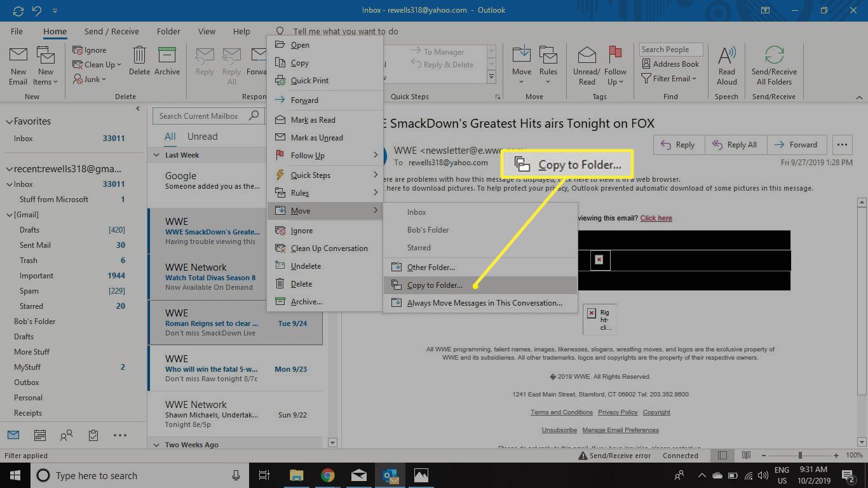Open the Clean Up dropdown in the ribbon
868x488 pixels.
[97, 65]
